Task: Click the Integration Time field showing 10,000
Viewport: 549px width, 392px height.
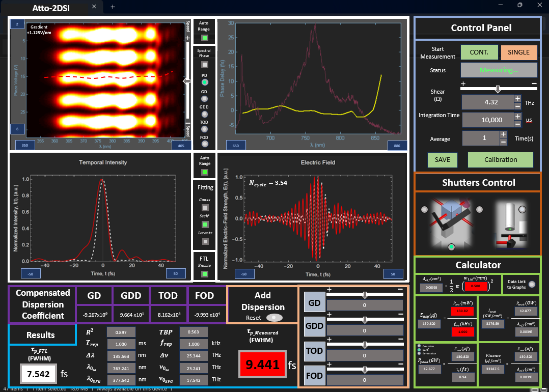Action: click(487, 120)
